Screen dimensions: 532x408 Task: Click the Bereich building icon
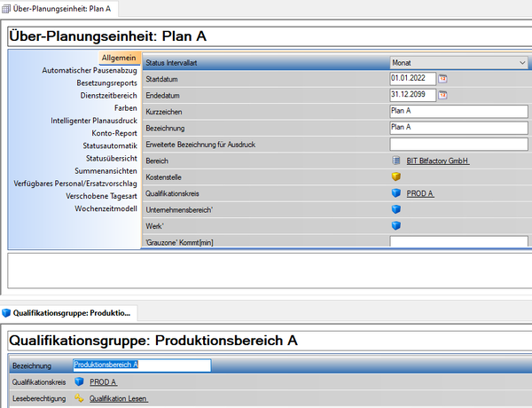point(395,161)
